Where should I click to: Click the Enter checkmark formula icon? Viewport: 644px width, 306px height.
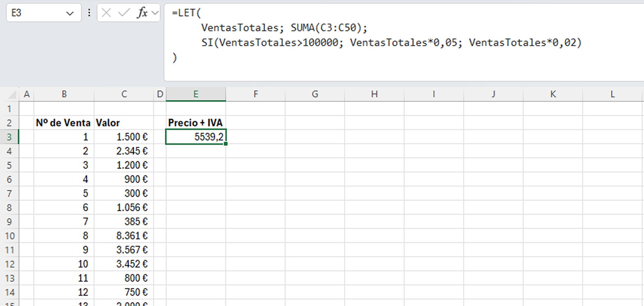pyautogui.click(x=124, y=13)
